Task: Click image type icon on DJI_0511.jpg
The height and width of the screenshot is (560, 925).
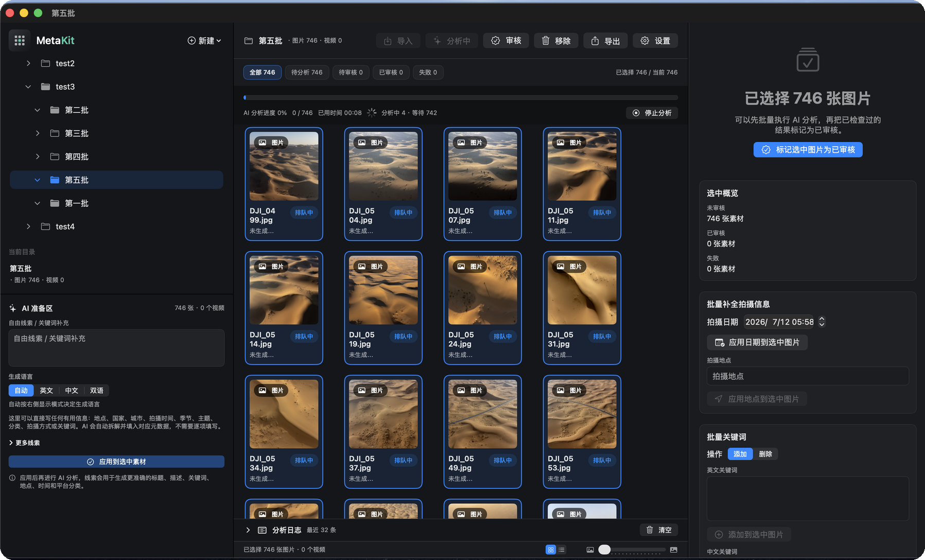Action: tap(561, 143)
